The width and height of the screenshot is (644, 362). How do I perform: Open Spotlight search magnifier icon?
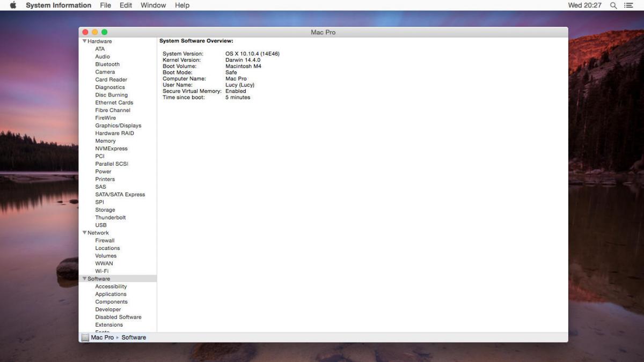613,5
